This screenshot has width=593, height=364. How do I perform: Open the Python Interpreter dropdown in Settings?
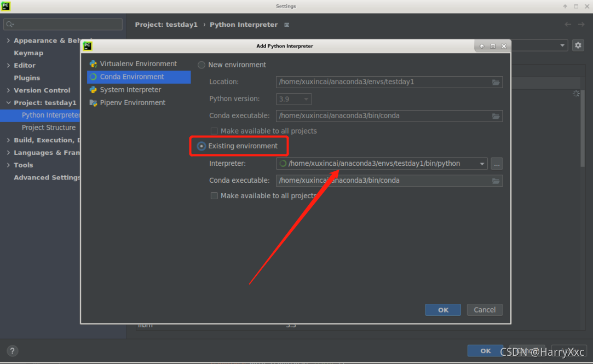click(x=562, y=45)
